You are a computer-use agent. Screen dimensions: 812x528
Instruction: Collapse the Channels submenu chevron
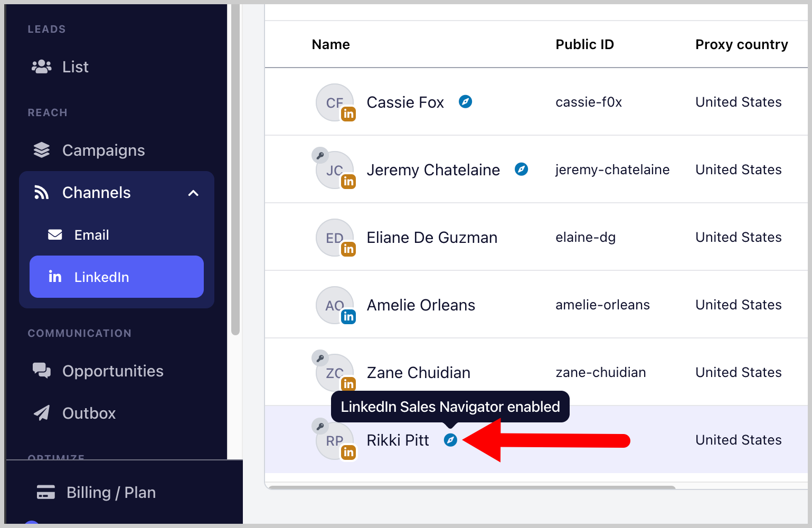[x=193, y=193]
